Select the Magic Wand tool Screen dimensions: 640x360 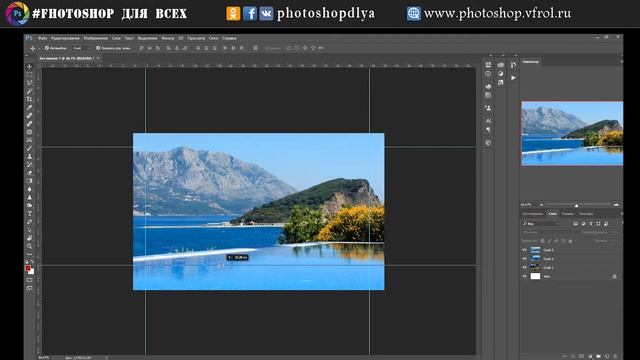(x=29, y=91)
